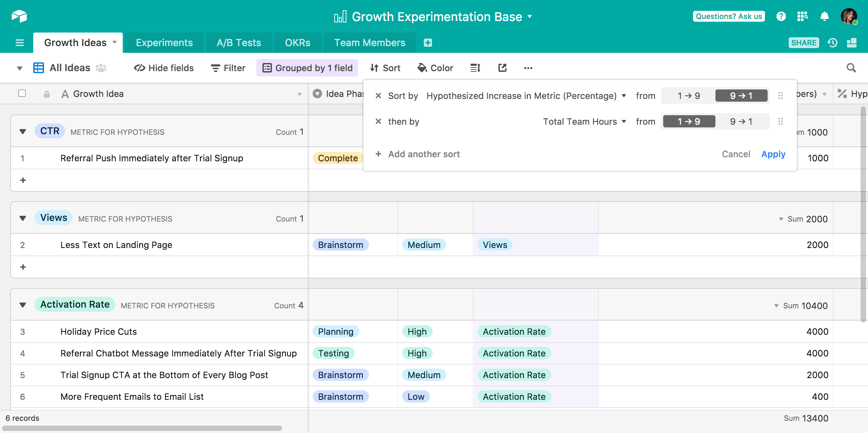Remove the first sort rule

(x=378, y=96)
